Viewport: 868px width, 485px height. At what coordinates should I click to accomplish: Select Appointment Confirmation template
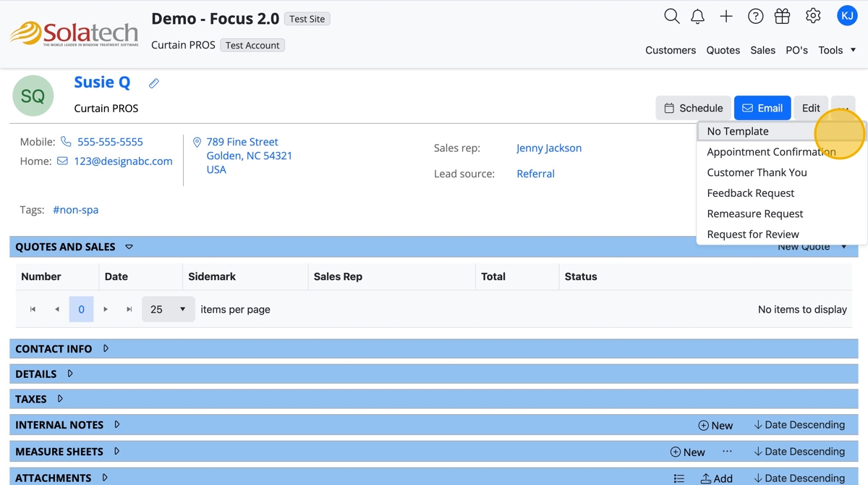point(771,152)
